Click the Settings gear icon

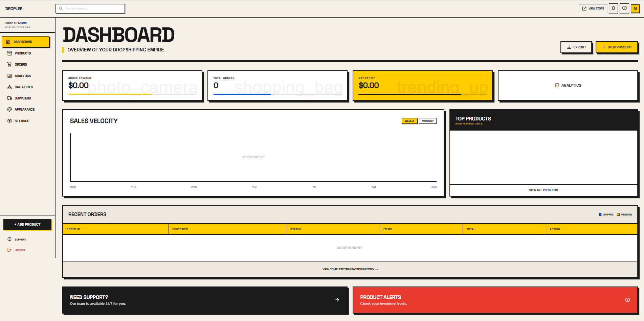[9, 121]
